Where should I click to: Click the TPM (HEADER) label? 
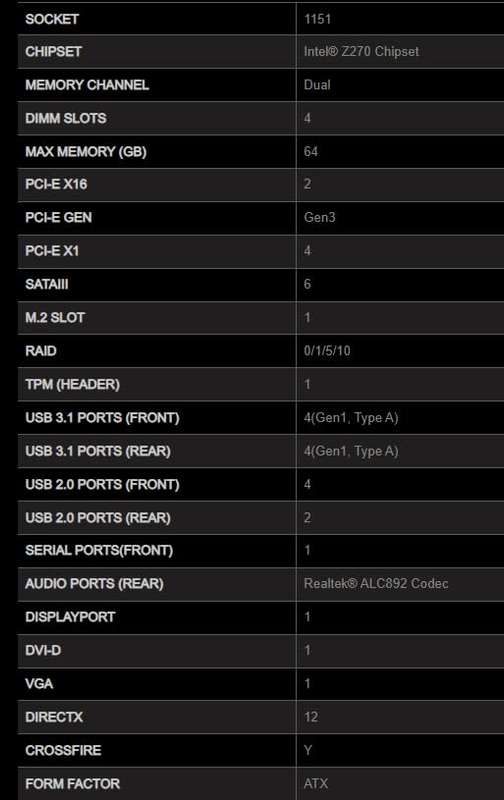[x=72, y=384]
